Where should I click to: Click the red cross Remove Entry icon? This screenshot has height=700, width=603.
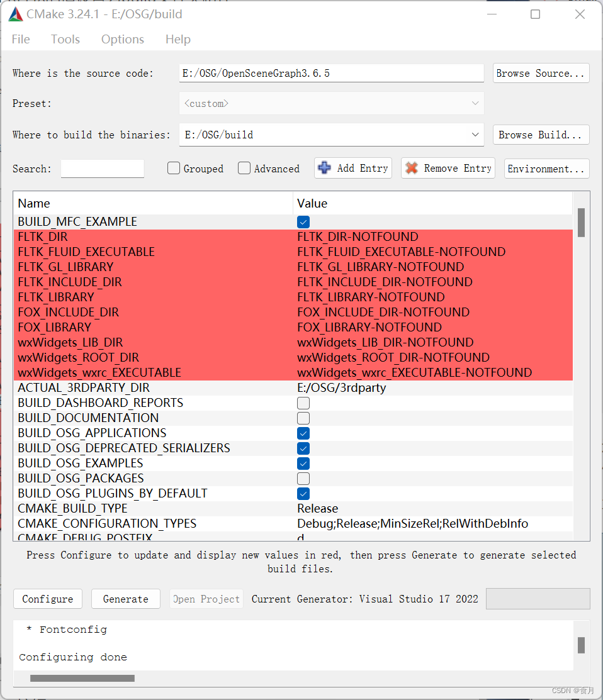click(x=412, y=168)
